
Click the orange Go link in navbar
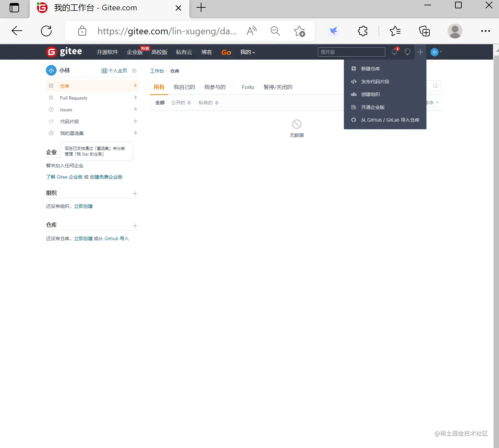click(226, 52)
